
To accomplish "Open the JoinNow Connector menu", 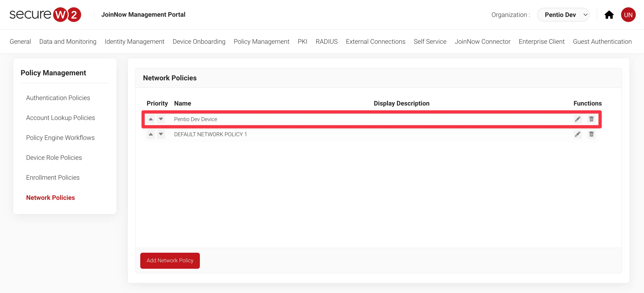I will (x=482, y=41).
